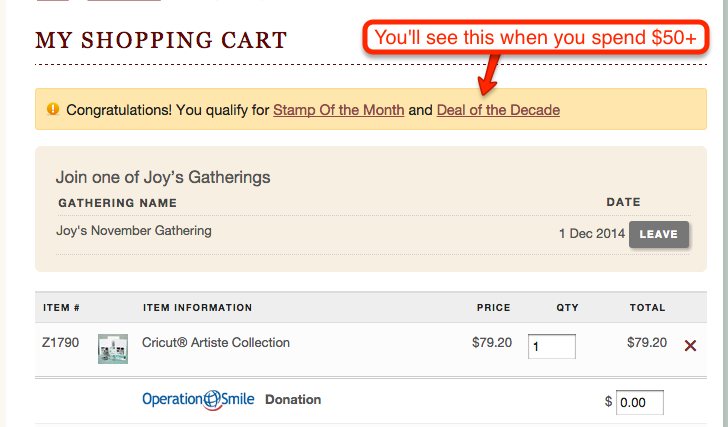
Task: Click the Z1790 item number
Action: [x=60, y=343]
